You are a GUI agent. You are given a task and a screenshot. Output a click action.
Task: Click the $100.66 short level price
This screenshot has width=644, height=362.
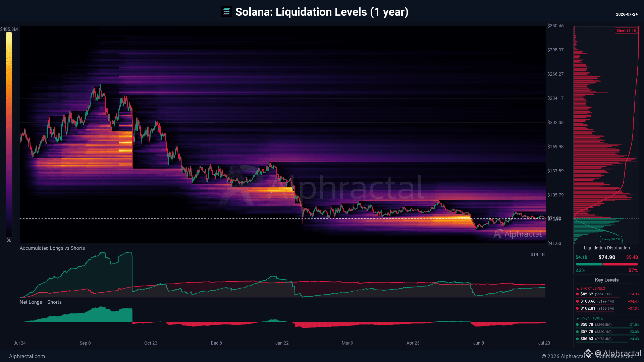click(588, 301)
